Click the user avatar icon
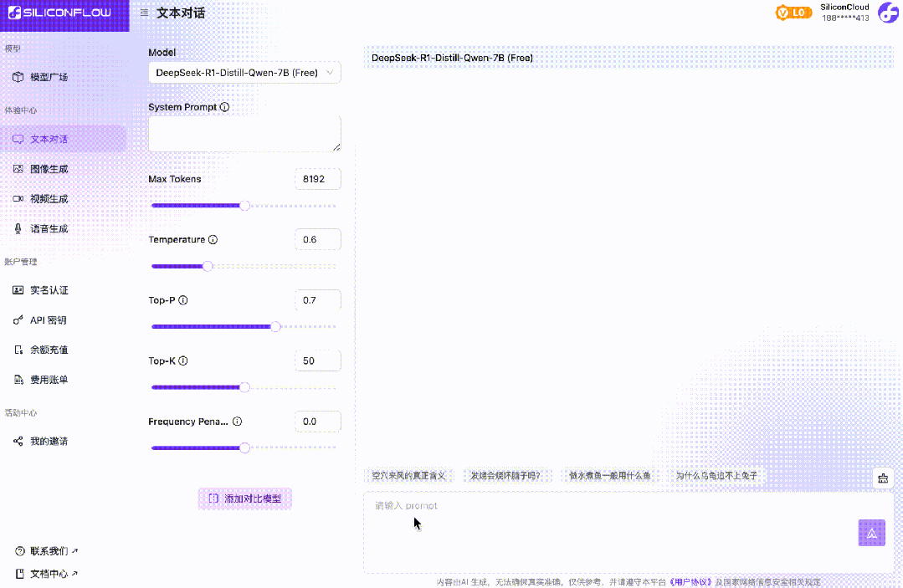 [x=888, y=13]
